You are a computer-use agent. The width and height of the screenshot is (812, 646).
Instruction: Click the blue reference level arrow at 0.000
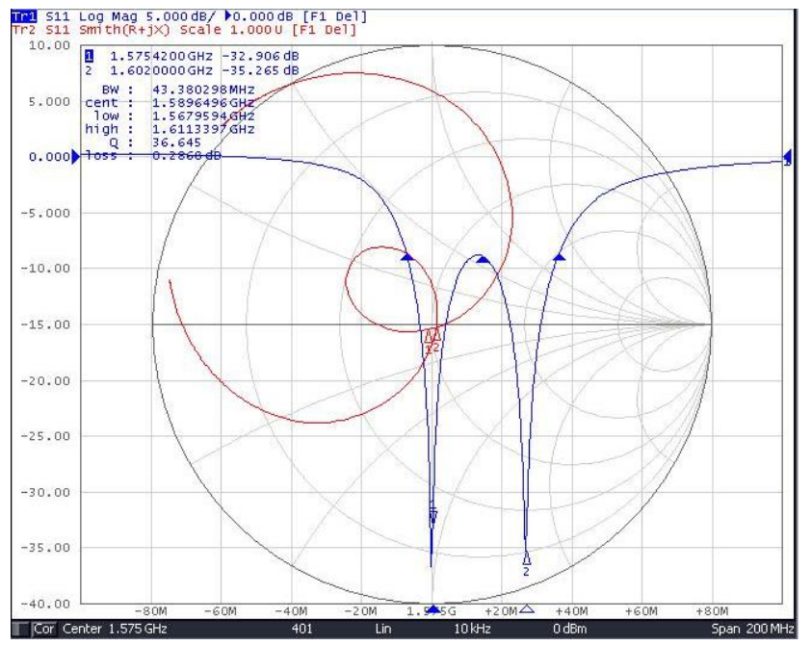tap(77, 157)
